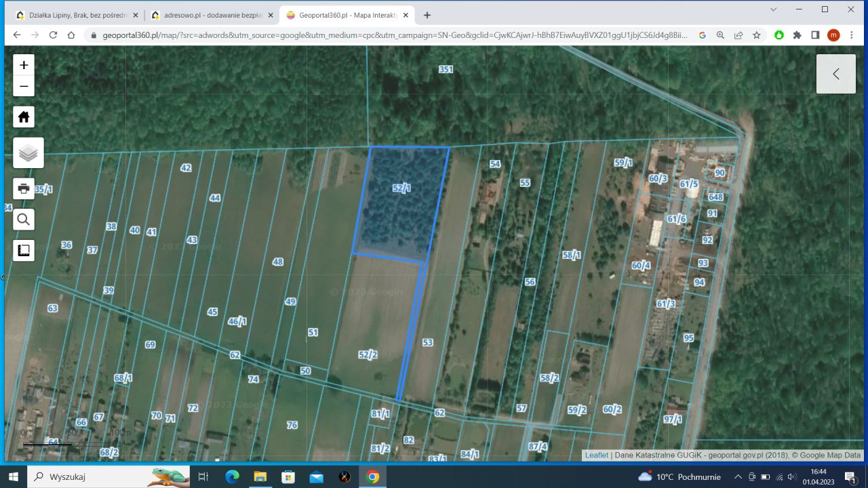
Task: Print the current map view
Action: click(24, 188)
